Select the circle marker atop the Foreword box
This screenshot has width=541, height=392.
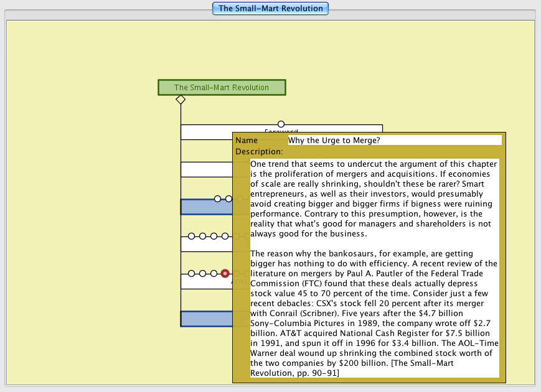point(281,124)
